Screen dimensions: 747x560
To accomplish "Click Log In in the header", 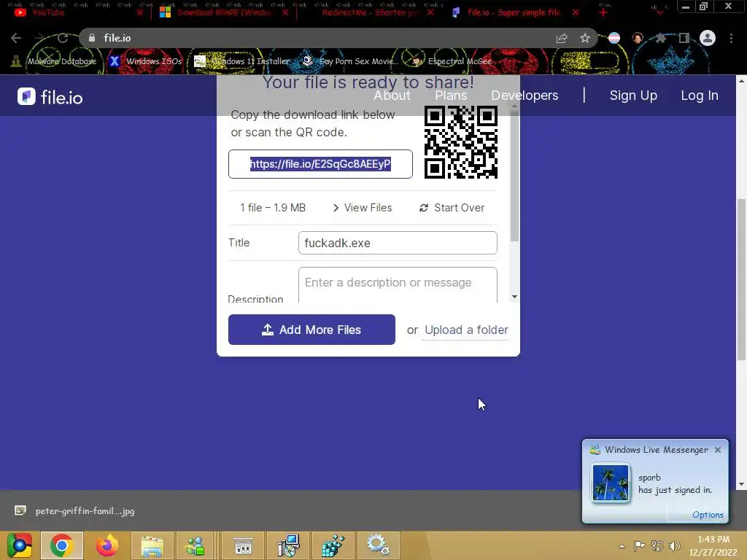I will [700, 96].
